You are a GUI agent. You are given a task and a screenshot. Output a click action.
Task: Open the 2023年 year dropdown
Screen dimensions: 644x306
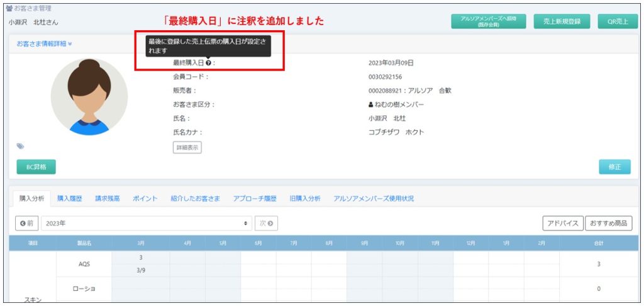point(146,224)
